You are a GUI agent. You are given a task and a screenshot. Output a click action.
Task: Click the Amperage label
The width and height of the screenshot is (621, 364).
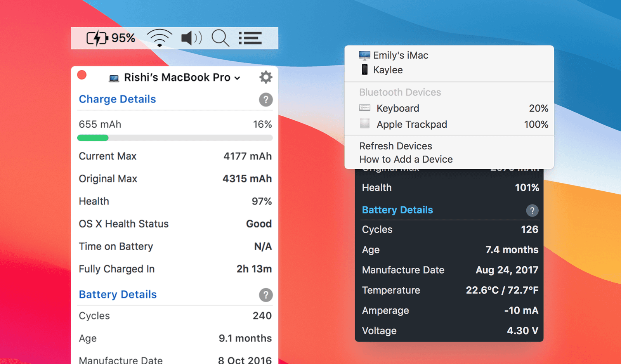point(385,310)
